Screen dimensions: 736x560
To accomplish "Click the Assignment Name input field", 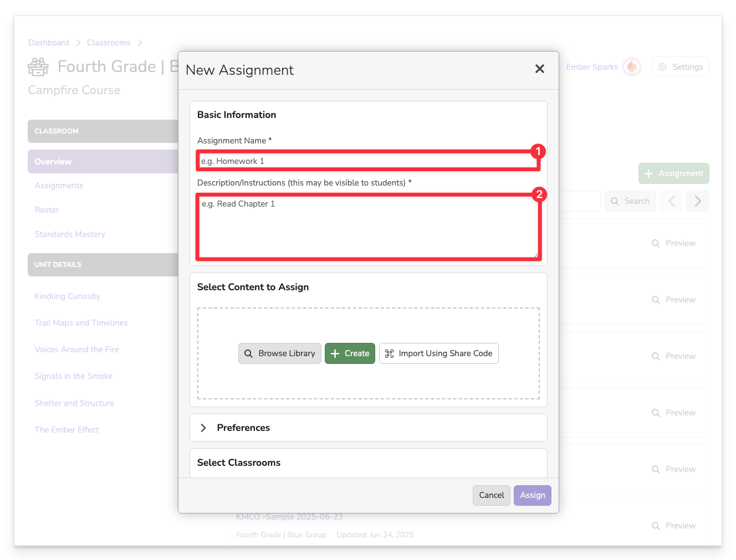I will [368, 161].
